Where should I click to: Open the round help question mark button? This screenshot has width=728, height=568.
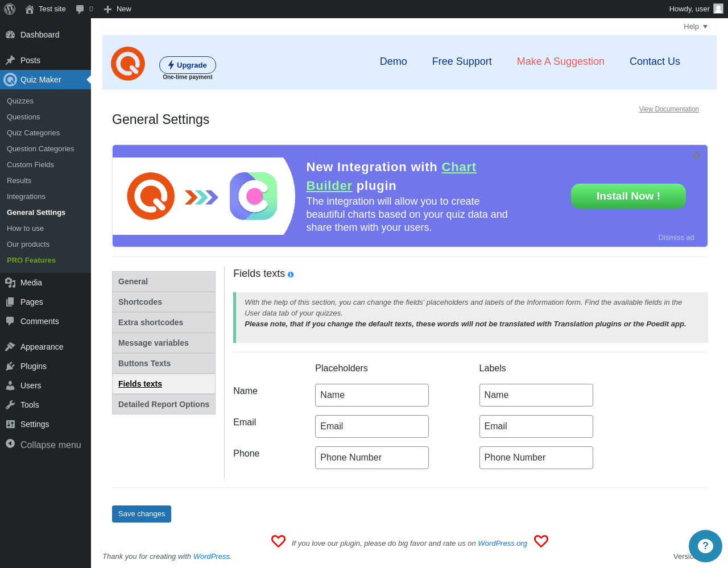705,546
